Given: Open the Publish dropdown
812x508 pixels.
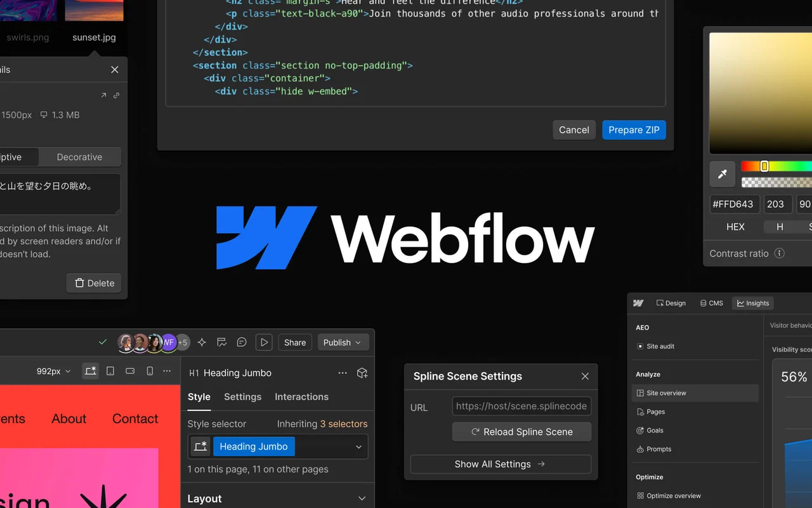Looking at the screenshot, I should coord(343,342).
